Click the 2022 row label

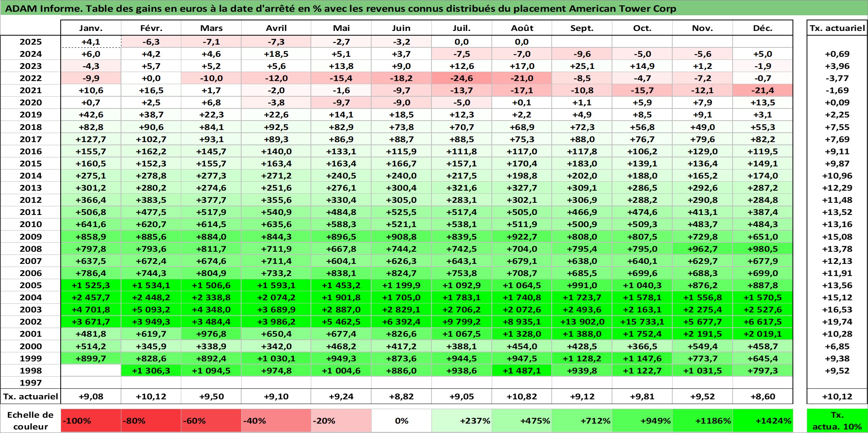[31, 78]
